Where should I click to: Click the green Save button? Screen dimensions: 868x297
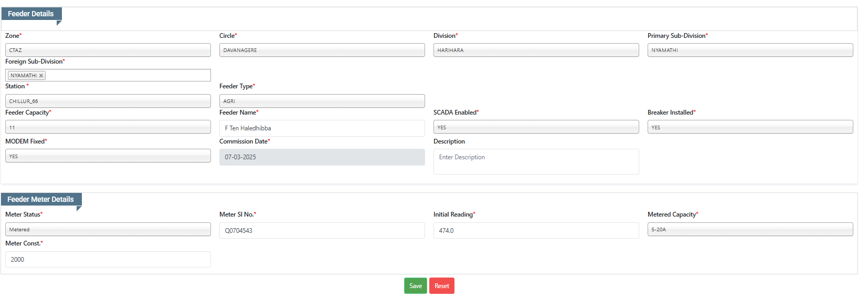coord(416,286)
